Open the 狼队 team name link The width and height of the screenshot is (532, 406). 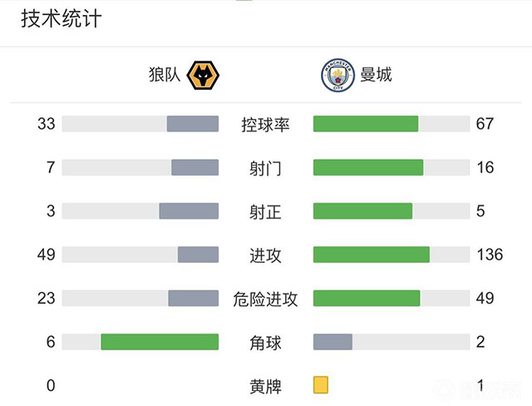(x=164, y=75)
